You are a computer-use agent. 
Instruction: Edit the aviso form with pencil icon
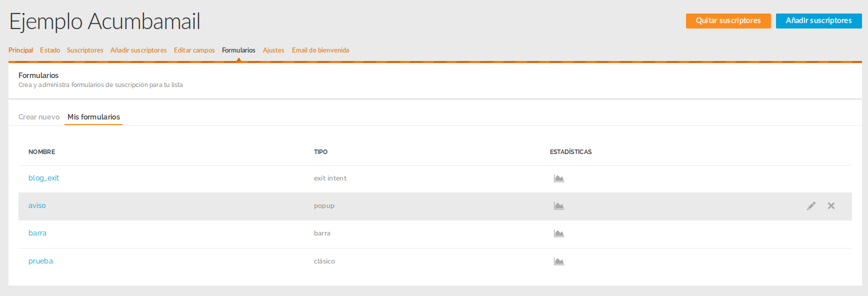811,206
